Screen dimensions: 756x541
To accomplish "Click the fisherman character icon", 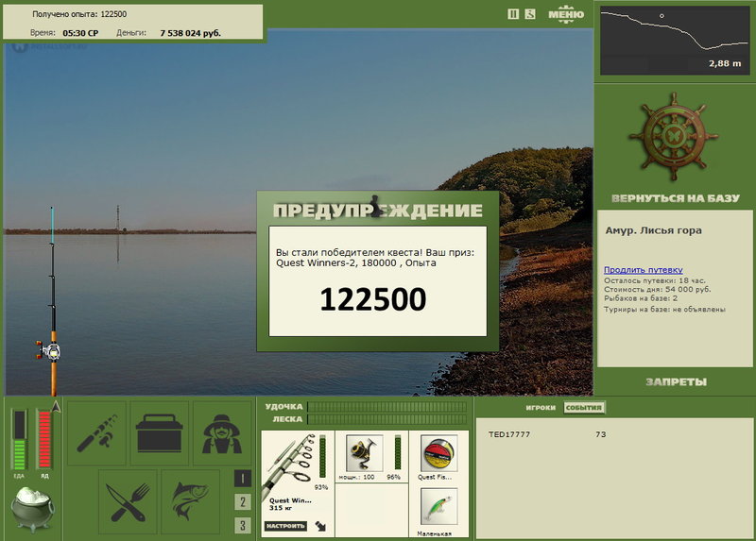I will [x=221, y=432].
